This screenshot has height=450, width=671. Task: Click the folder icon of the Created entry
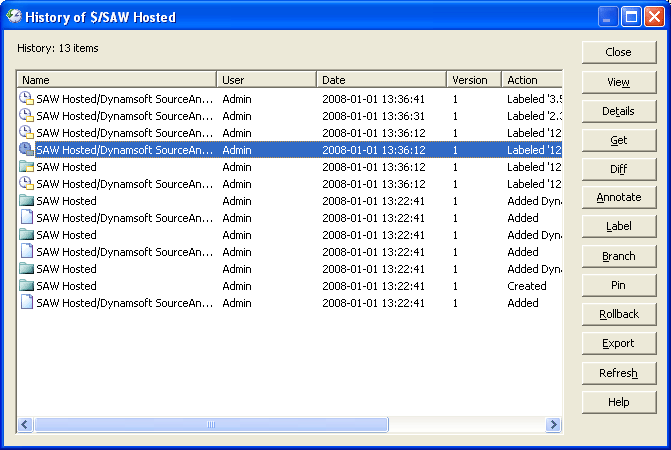(x=26, y=286)
